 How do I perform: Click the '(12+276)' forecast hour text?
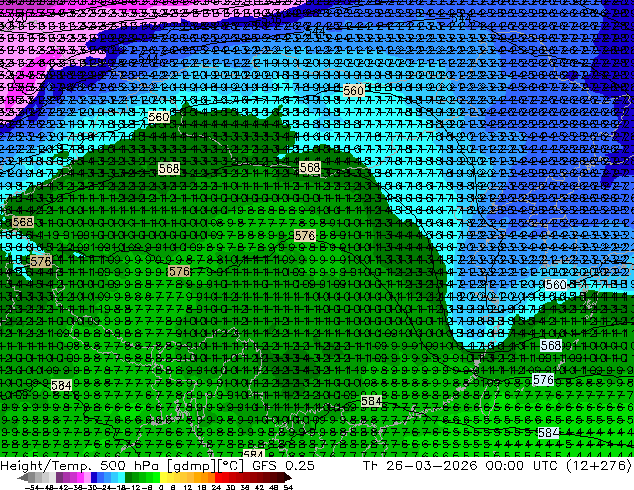(599, 466)
